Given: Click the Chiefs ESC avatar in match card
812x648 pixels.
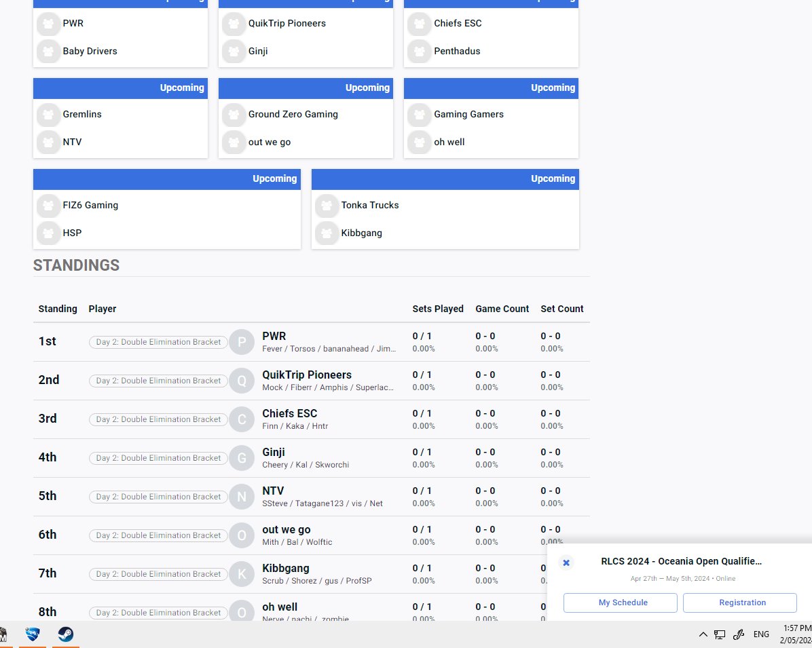Looking at the screenshot, I should click(x=419, y=24).
